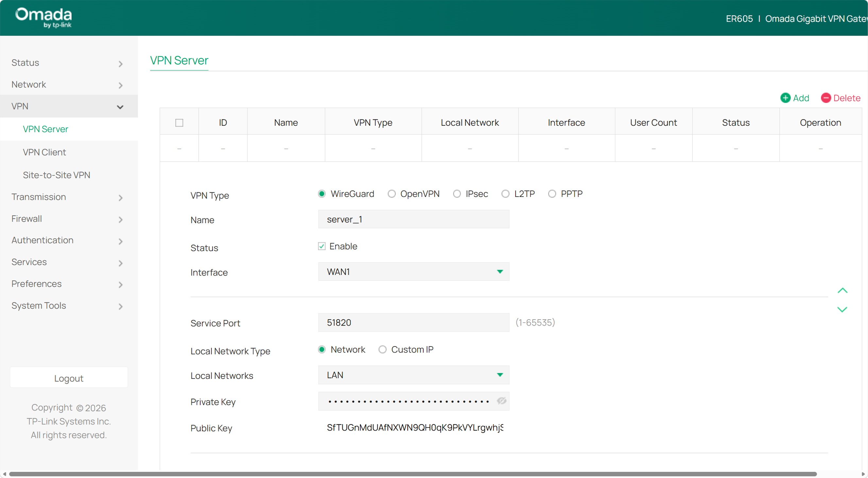Select IPsec VPN type
This screenshot has height=478, width=868.
coord(457,194)
